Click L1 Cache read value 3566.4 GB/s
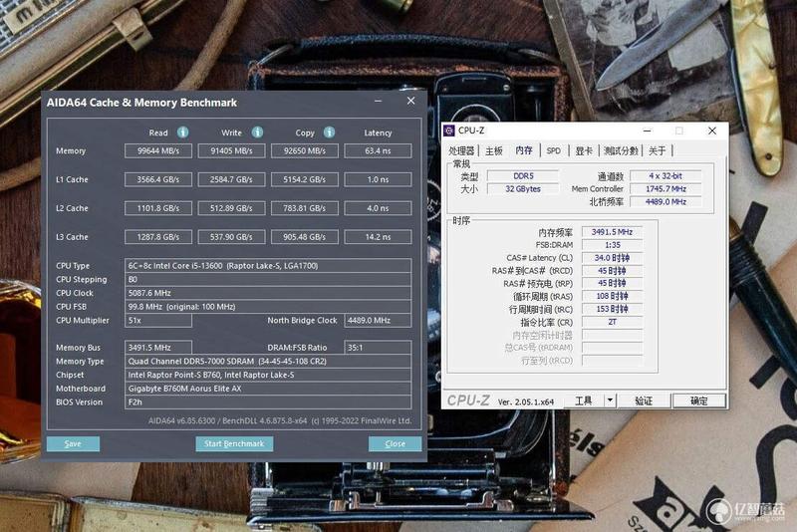Image resolution: width=797 pixels, height=532 pixels. point(158,179)
